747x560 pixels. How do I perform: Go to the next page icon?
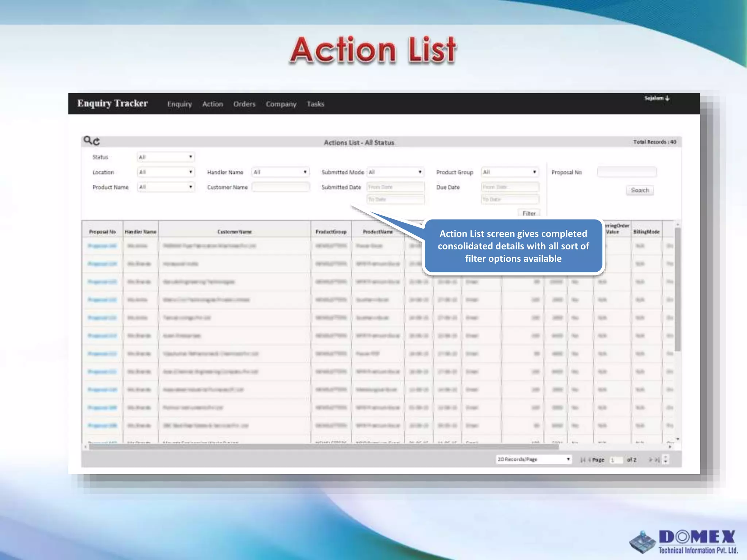tap(650, 460)
